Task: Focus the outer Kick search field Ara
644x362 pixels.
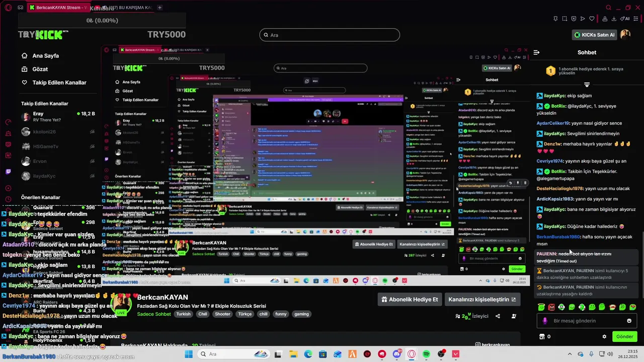Action: click(x=330, y=35)
